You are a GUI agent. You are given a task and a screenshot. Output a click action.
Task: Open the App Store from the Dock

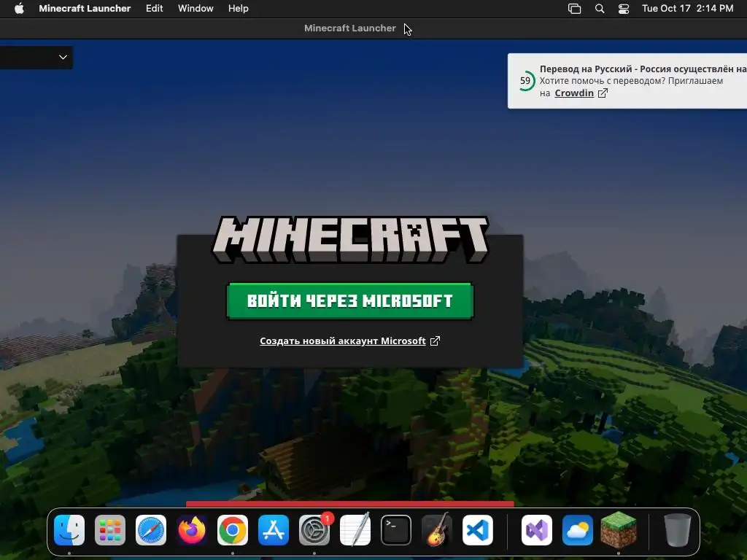[x=274, y=530]
